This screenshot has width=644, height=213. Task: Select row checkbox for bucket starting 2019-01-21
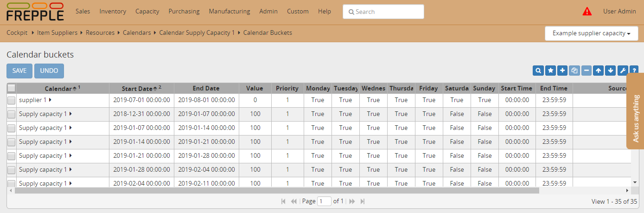pyautogui.click(x=12, y=156)
